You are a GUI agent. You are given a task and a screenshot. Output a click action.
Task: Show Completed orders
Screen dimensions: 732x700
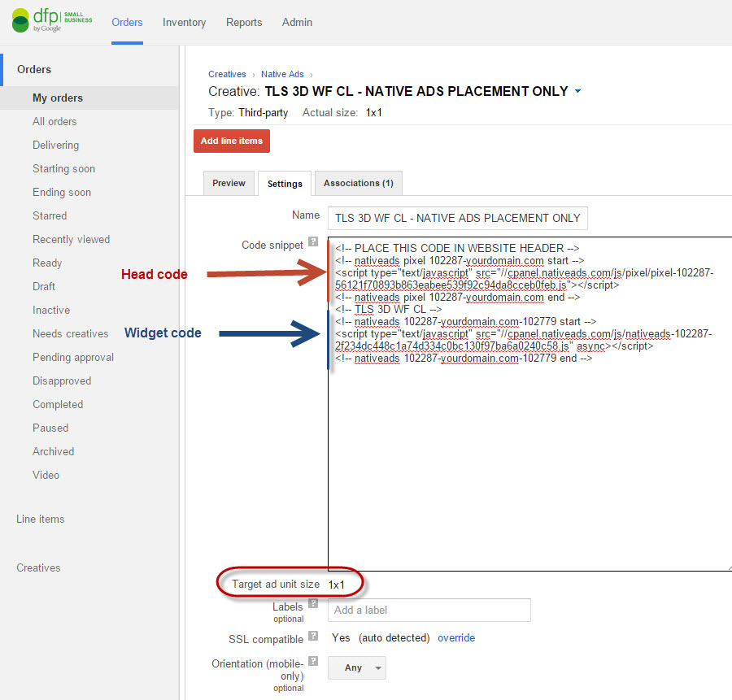[58, 405]
